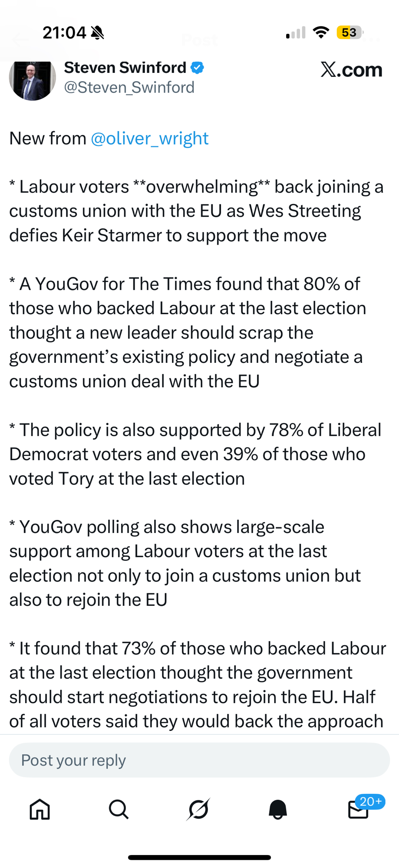Tap the X.com logo
Screen dimensions: 399x868
(351, 69)
